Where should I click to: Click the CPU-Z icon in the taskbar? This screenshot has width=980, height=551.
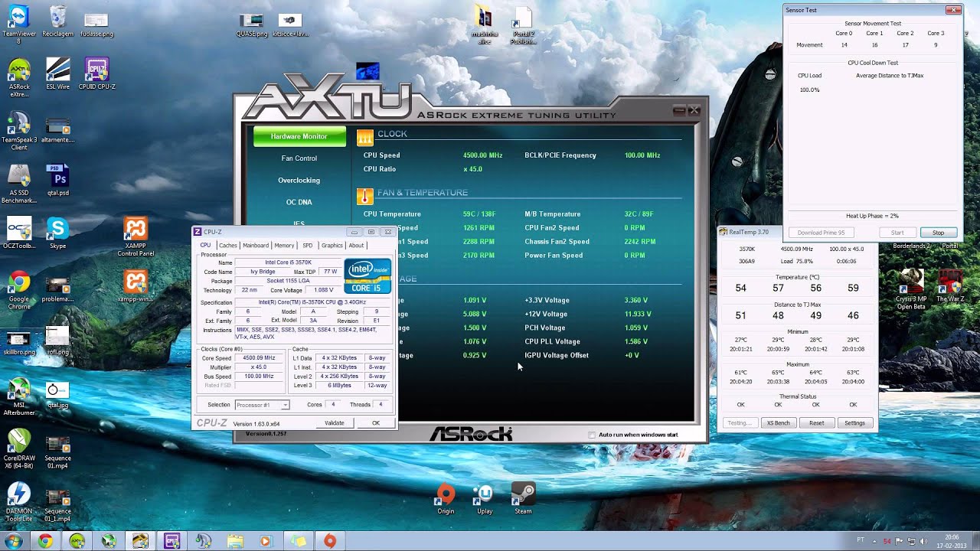click(171, 541)
